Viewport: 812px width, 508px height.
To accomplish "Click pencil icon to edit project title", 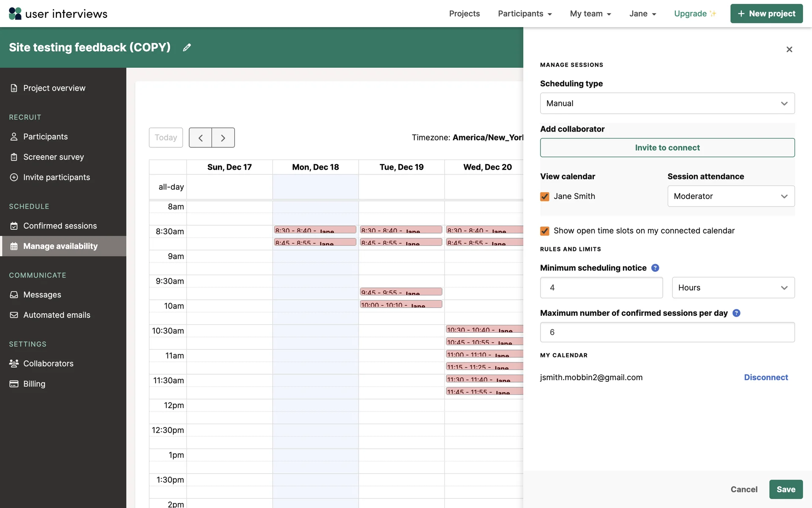I will click(187, 48).
